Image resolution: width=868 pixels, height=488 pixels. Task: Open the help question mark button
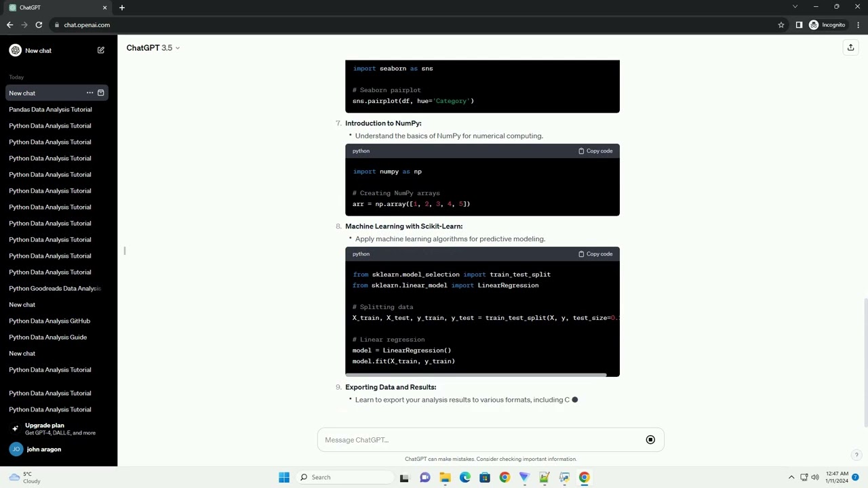(856, 455)
